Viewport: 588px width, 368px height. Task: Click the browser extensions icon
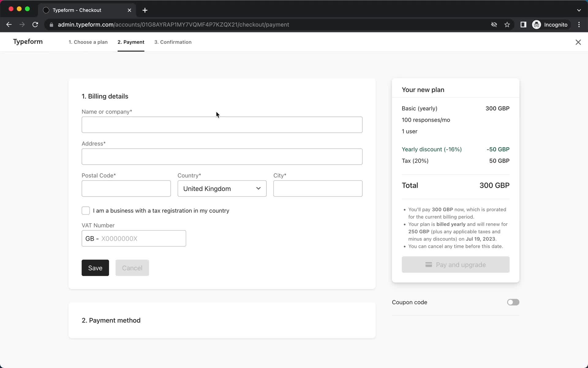(523, 25)
